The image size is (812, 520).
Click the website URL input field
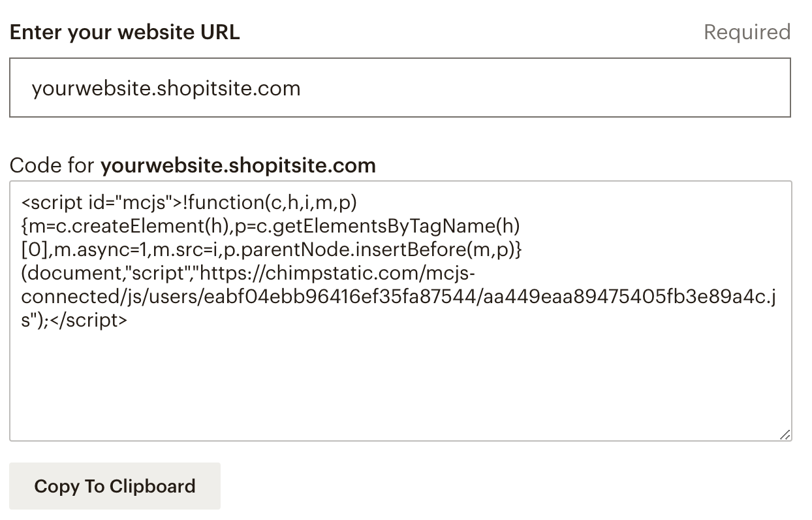pyautogui.click(x=399, y=88)
